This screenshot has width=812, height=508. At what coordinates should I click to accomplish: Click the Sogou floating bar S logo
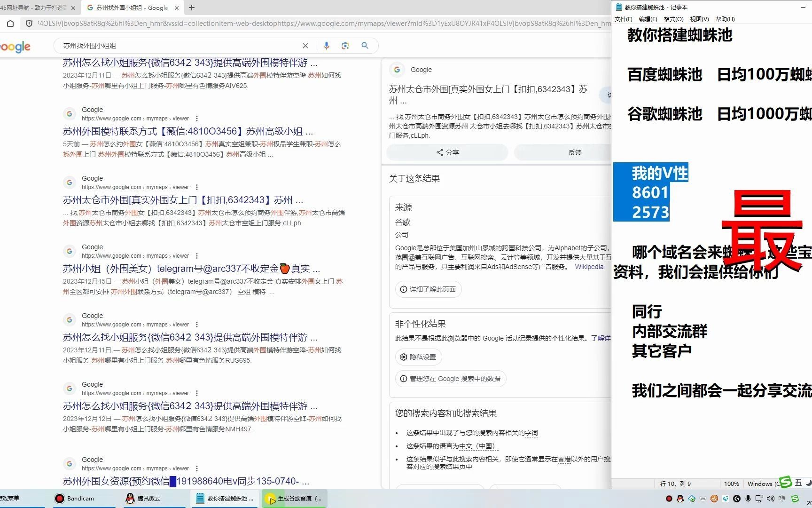(785, 482)
